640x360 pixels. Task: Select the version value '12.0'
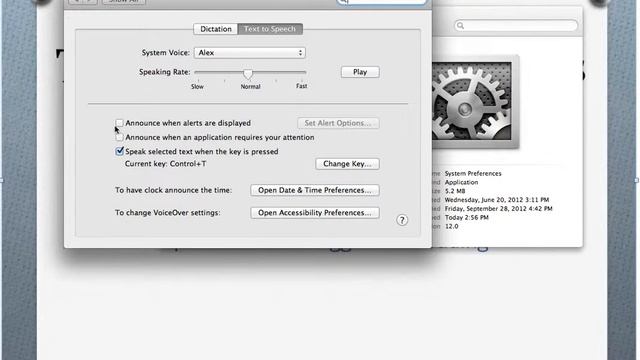coord(451,226)
